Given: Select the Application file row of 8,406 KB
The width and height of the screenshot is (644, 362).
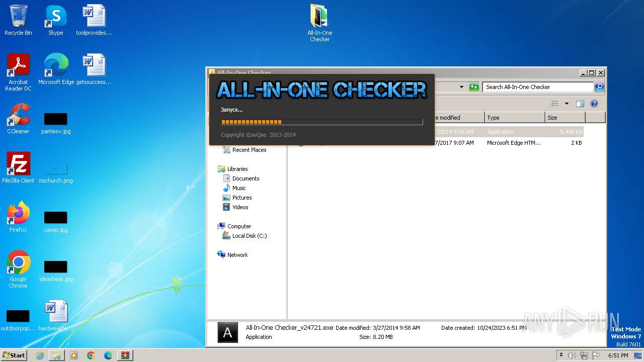Looking at the screenshot, I should [x=508, y=132].
